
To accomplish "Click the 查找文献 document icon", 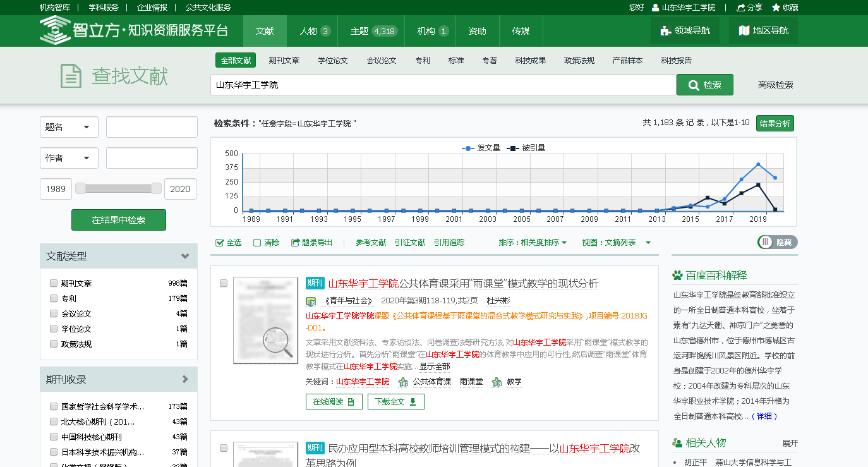I will [x=71, y=76].
